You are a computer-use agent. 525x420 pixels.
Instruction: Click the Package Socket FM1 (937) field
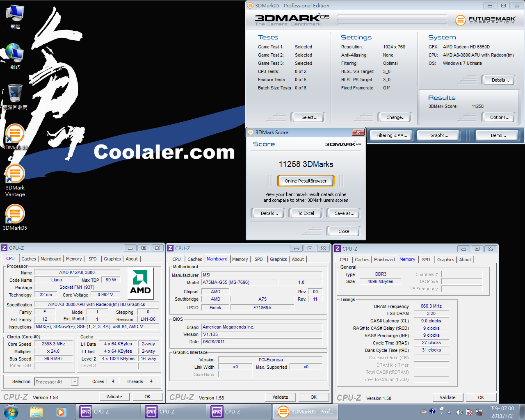tap(77, 287)
